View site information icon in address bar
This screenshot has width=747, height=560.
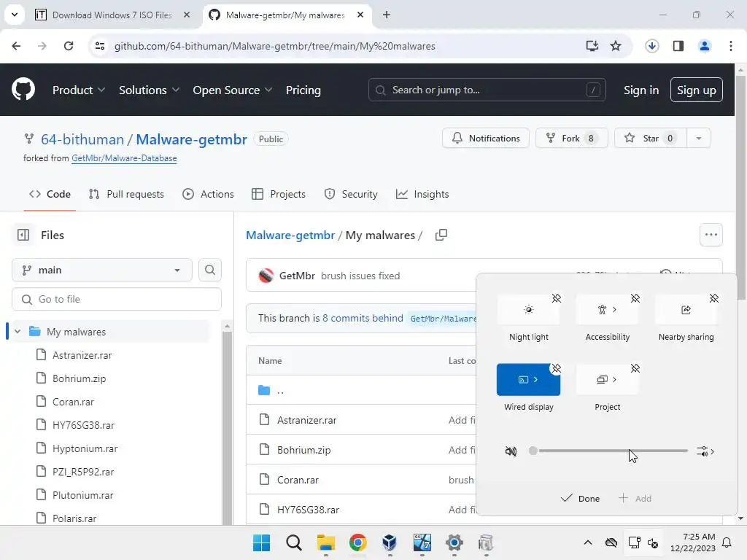(x=99, y=46)
